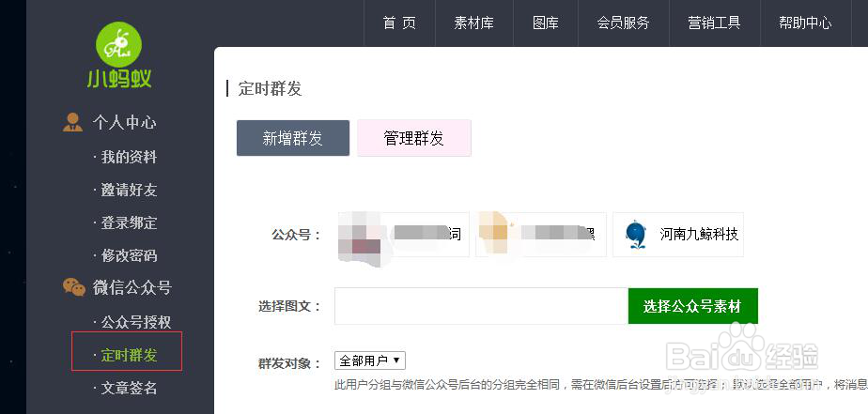Image resolution: width=868 pixels, height=414 pixels.
Task: Click the 微信公众号 section heading
Action: (132, 287)
